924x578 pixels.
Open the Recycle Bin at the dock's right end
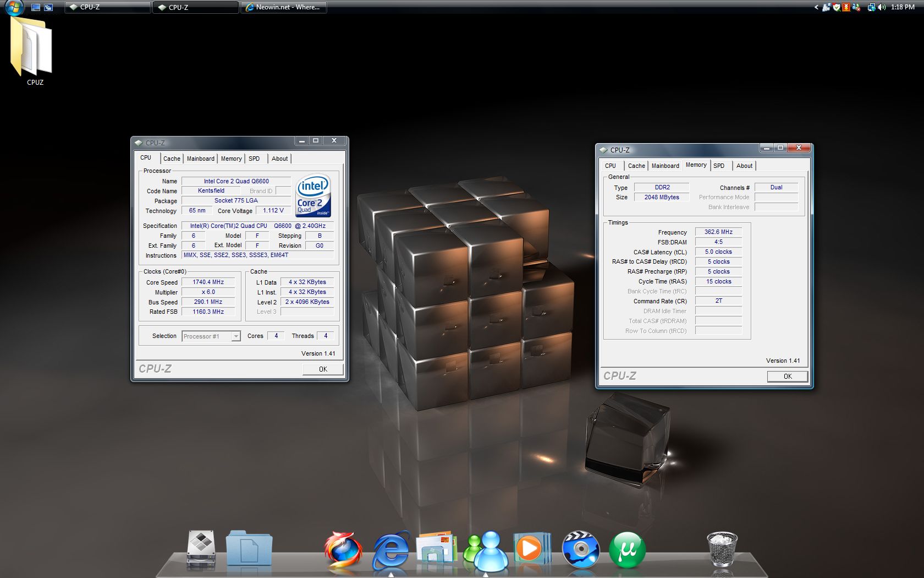pos(722,548)
